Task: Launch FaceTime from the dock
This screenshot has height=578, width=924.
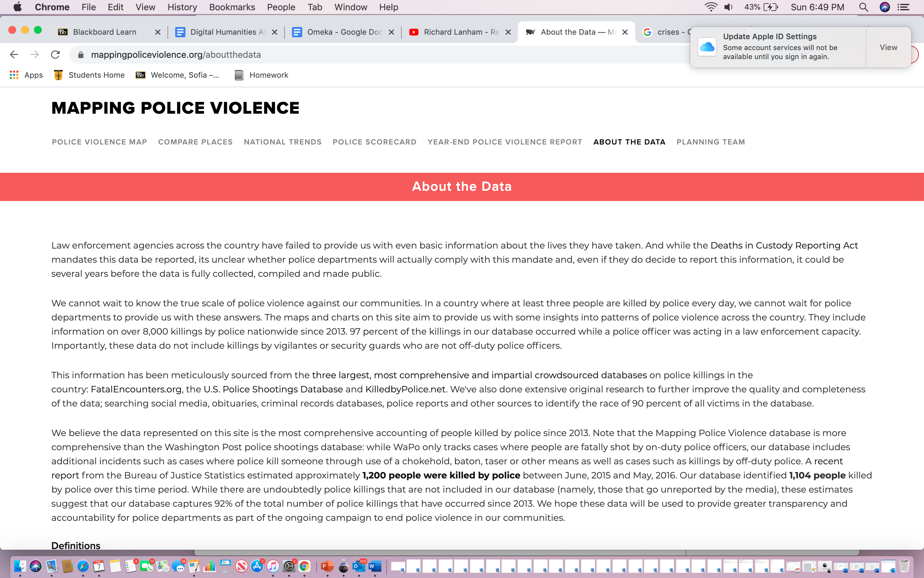Action: tap(147, 566)
